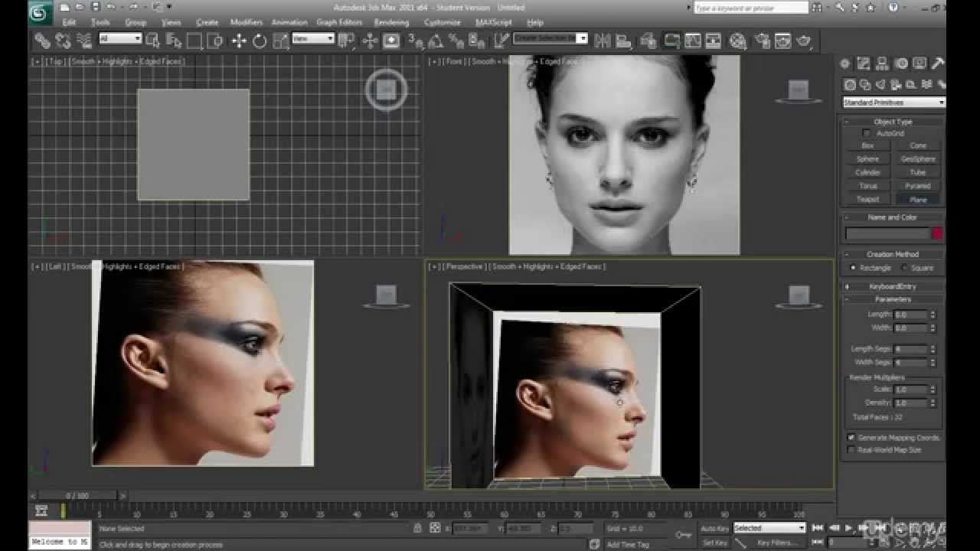The image size is (980, 551).
Task: Activate the Select and Scale tool
Action: (280, 41)
